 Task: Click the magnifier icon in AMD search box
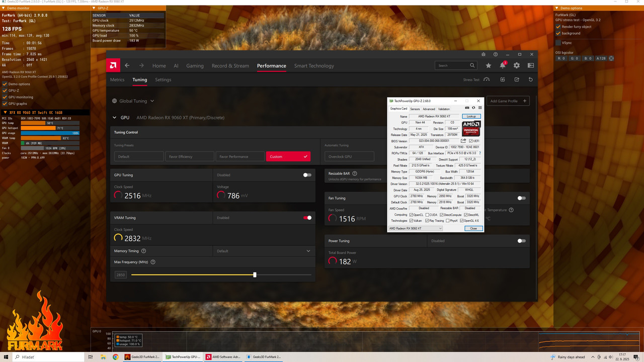click(472, 65)
